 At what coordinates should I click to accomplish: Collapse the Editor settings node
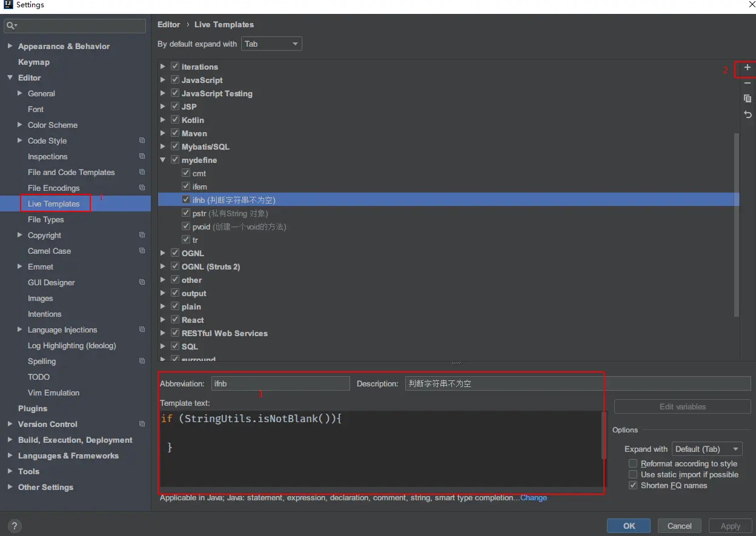(x=10, y=78)
